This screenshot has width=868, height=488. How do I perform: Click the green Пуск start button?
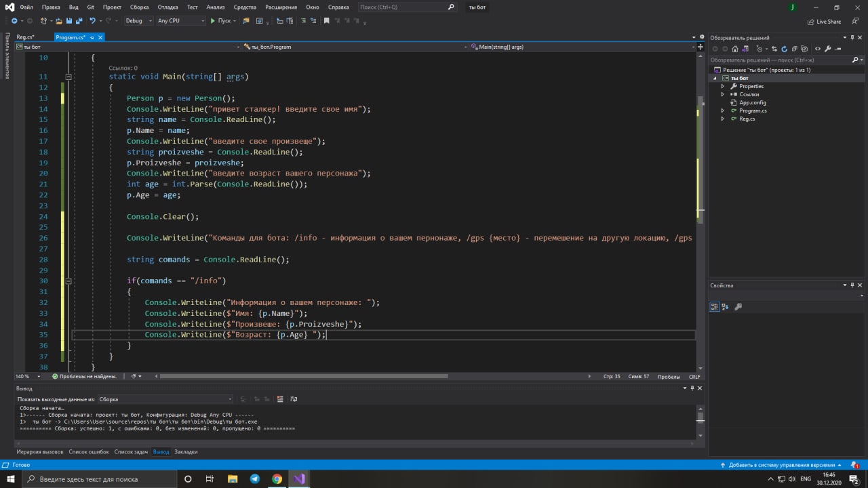221,21
